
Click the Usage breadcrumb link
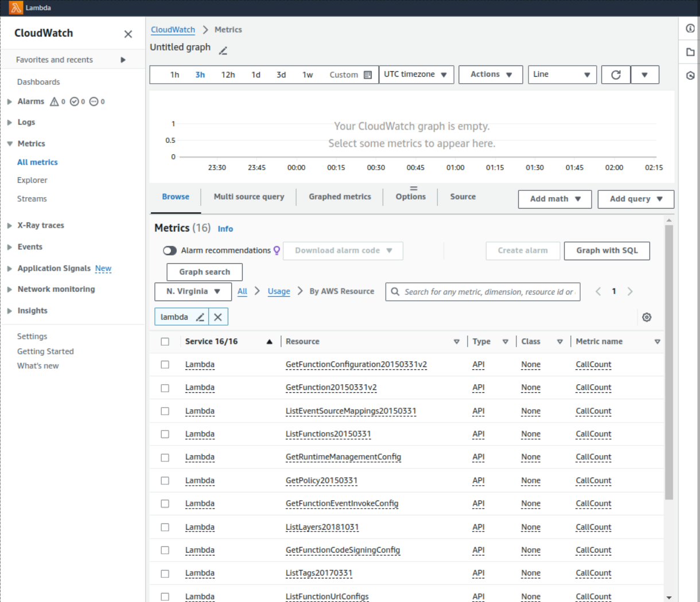tap(279, 291)
